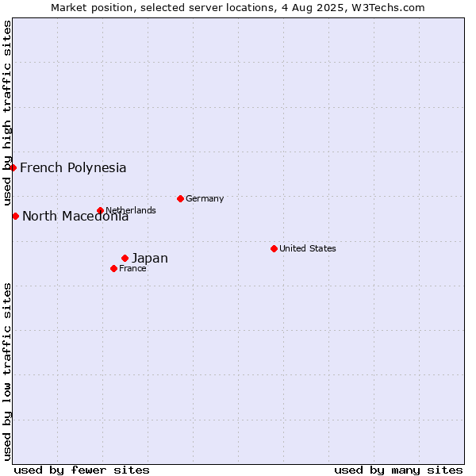
Task: Click the 'Germany' label text
Action: tap(205, 199)
